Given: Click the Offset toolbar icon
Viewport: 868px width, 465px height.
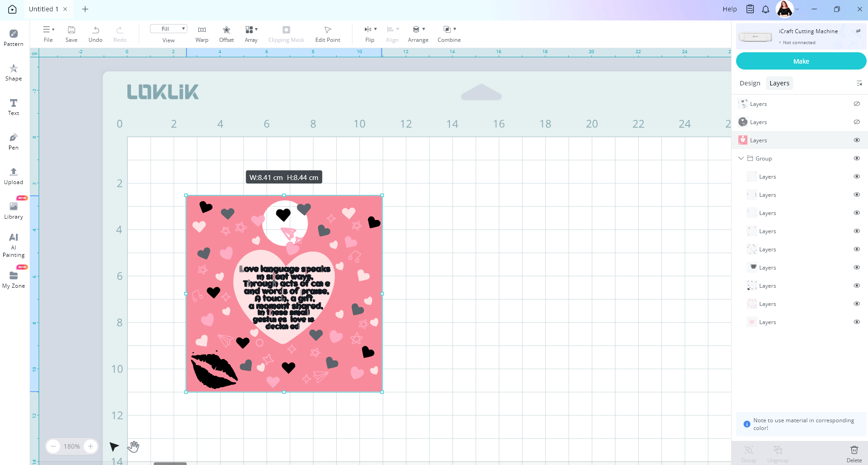Looking at the screenshot, I should pyautogui.click(x=226, y=34).
